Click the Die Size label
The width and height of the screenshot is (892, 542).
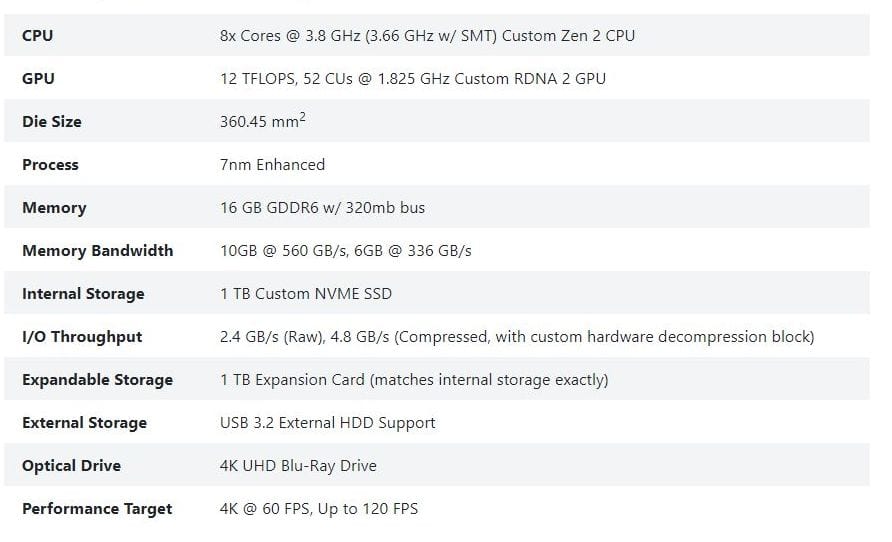pyautogui.click(x=52, y=122)
